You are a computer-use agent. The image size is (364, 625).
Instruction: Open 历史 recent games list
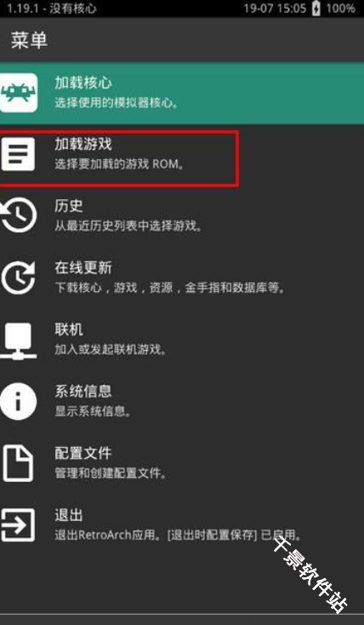(x=182, y=216)
